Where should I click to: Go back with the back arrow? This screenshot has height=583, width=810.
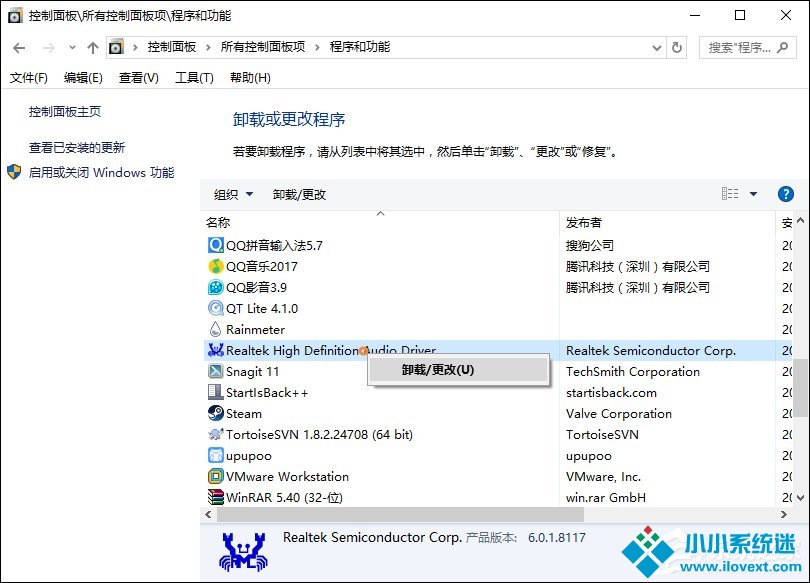click(x=19, y=48)
